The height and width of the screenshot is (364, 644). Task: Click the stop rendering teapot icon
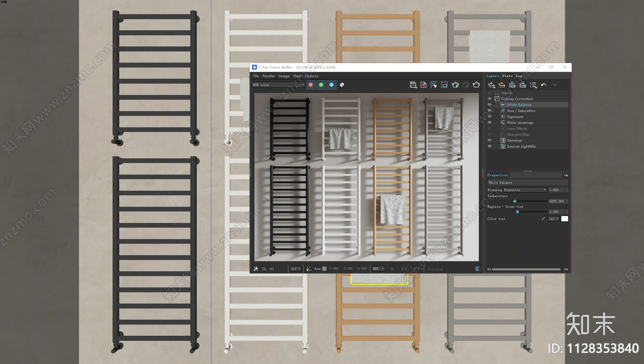click(466, 85)
